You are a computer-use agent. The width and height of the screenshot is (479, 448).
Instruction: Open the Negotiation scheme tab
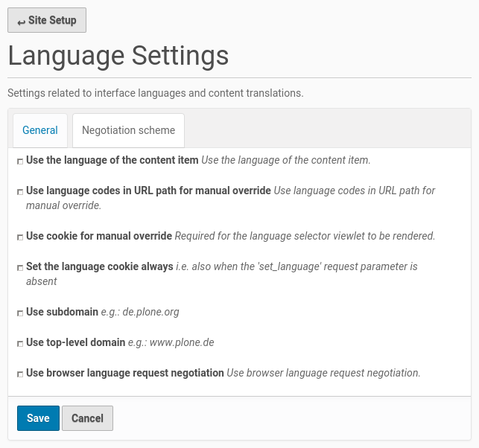click(x=128, y=130)
